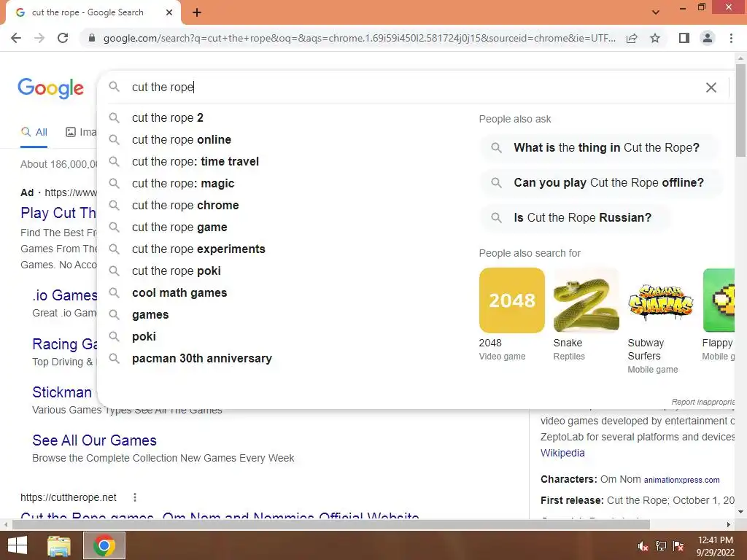The width and height of the screenshot is (747, 560).
Task: Reload the current page
Action: click(63, 38)
